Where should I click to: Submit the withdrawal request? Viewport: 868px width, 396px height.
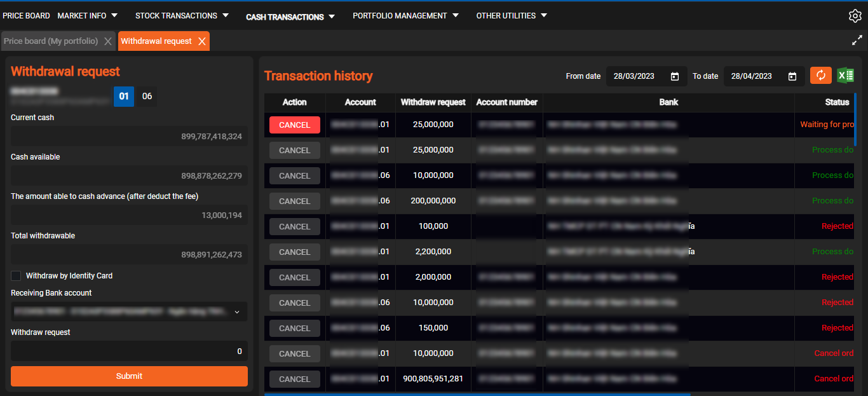click(129, 376)
